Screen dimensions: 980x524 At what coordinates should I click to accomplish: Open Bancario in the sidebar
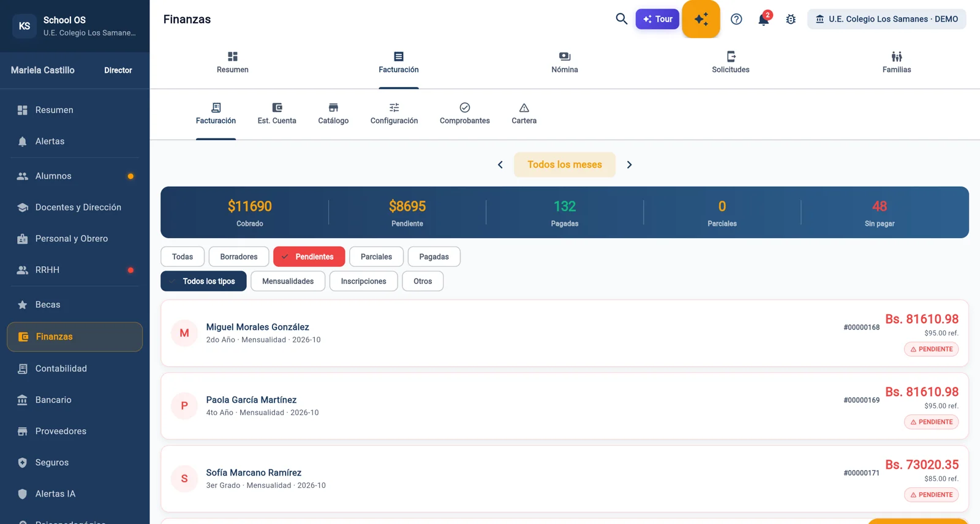pyautogui.click(x=75, y=400)
